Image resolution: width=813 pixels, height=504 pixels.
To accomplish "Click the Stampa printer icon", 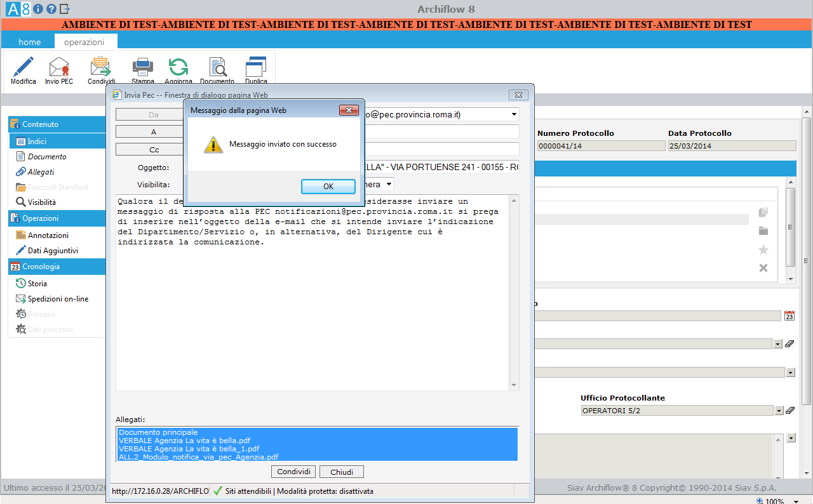I will pyautogui.click(x=143, y=70).
